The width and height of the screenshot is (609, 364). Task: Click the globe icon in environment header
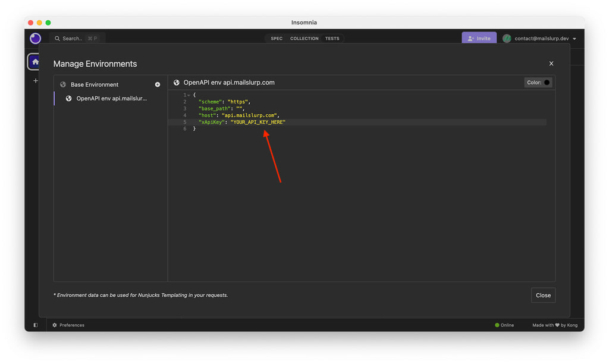click(x=176, y=82)
